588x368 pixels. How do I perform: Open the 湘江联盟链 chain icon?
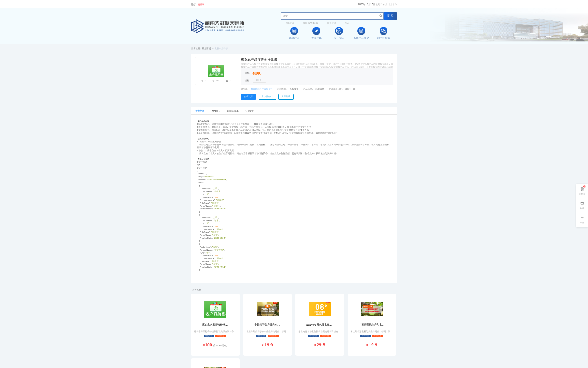click(383, 31)
